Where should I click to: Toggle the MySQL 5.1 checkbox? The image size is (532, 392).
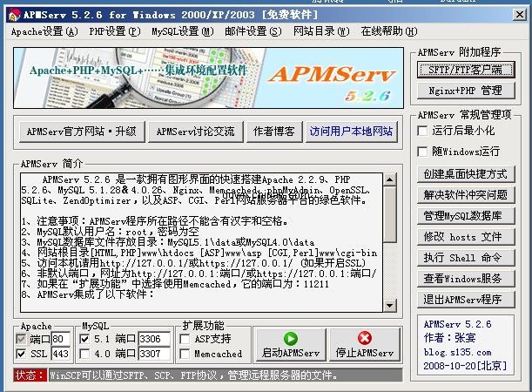tap(84, 339)
